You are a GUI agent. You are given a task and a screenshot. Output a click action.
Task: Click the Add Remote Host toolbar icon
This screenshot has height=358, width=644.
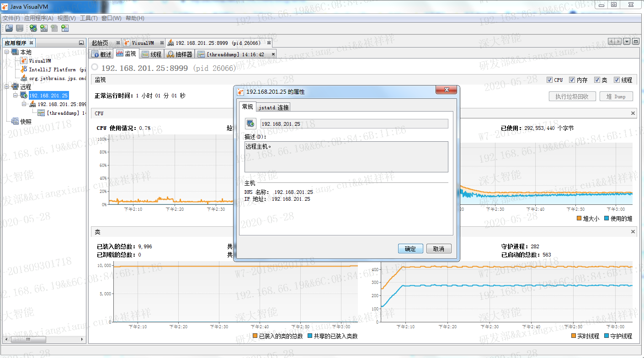point(33,28)
